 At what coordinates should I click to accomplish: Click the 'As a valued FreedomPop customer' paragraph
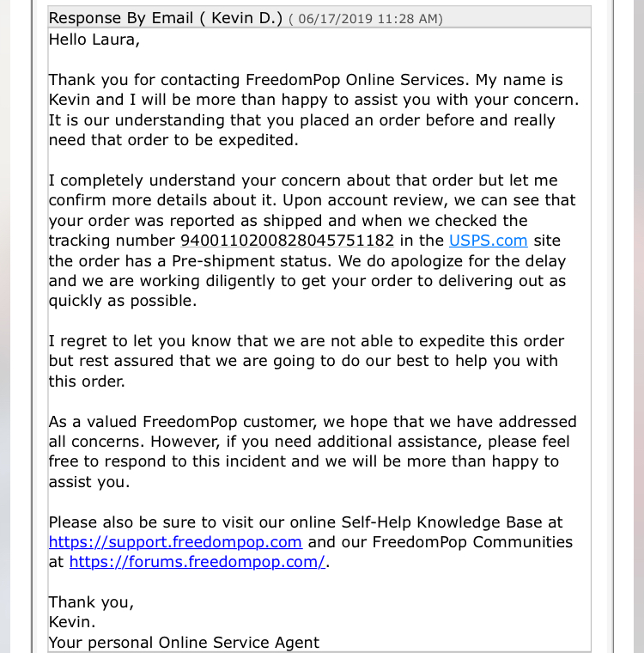click(x=313, y=452)
